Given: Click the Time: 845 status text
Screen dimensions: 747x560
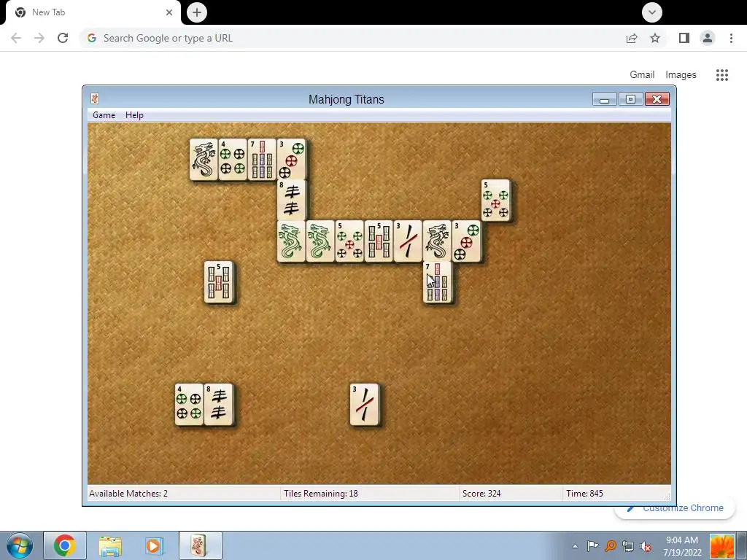Looking at the screenshot, I should click(584, 494).
